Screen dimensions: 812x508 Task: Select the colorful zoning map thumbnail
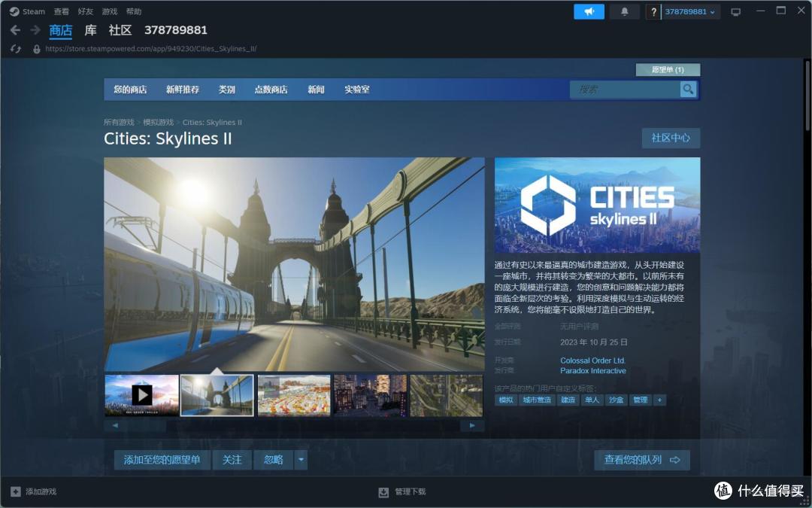(294, 396)
